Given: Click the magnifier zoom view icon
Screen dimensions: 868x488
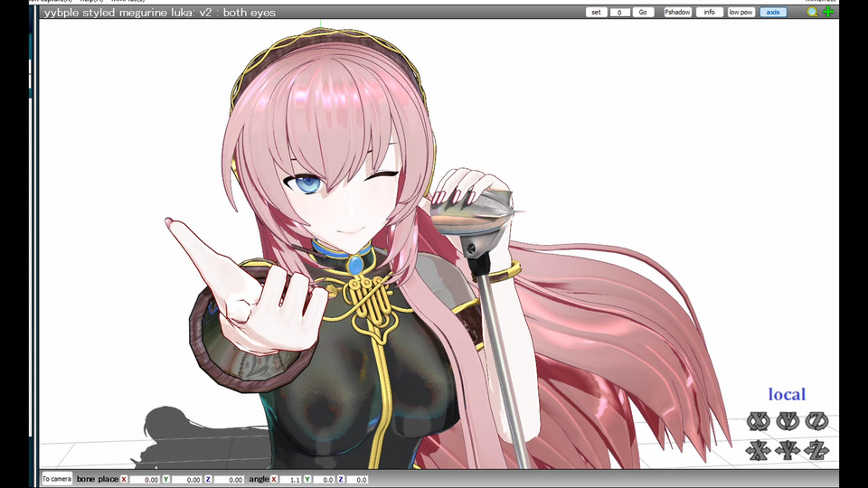Looking at the screenshot, I should tap(812, 12).
